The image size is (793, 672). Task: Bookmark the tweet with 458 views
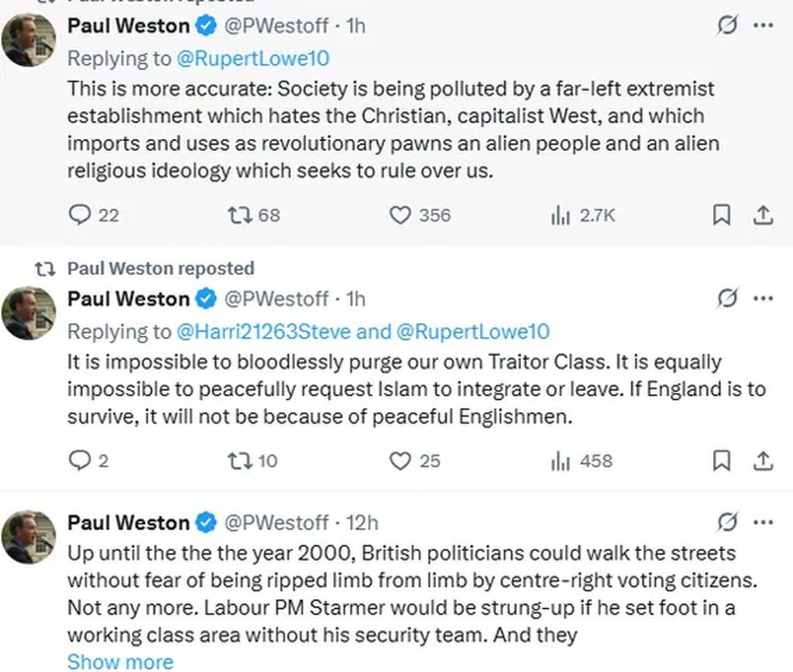click(x=721, y=461)
